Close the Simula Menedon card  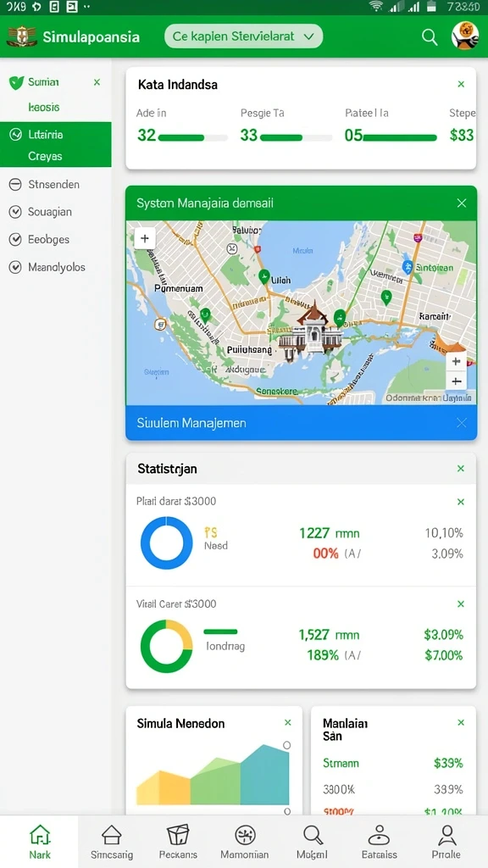coord(288,723)
